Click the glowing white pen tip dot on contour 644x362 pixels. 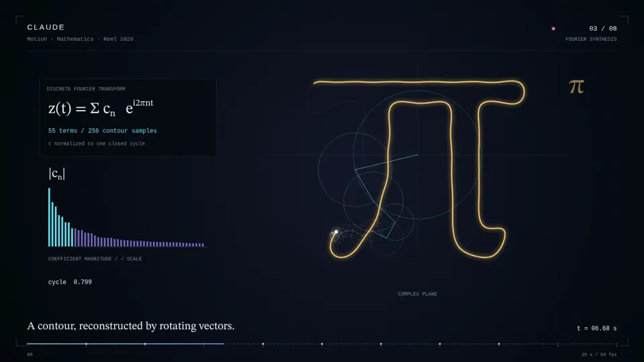[x=336, y=233]
